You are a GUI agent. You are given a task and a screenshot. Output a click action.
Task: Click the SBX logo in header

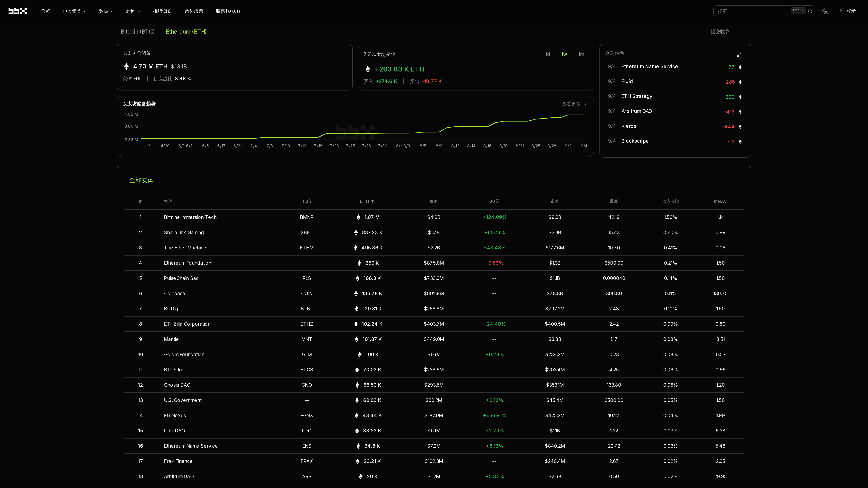click(x=17, y=11)
